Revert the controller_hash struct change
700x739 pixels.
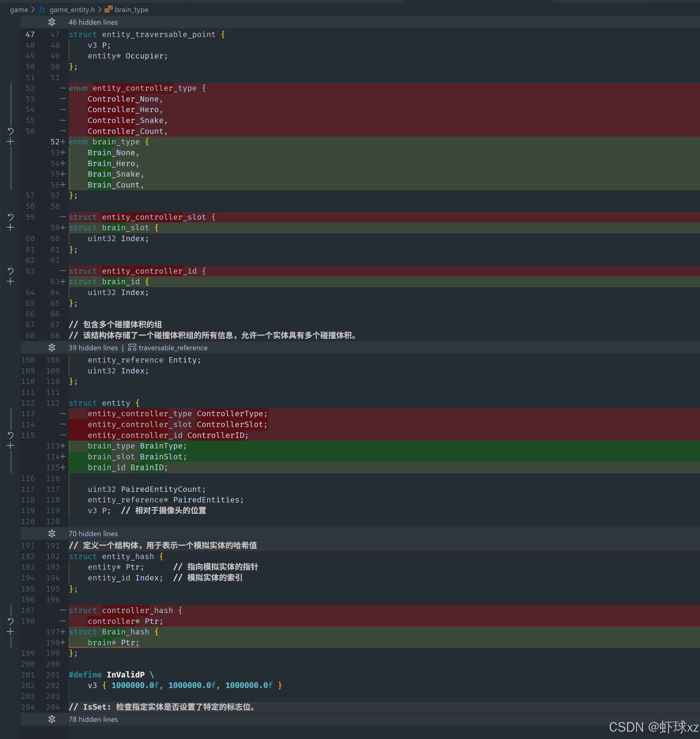click(11, 621)
